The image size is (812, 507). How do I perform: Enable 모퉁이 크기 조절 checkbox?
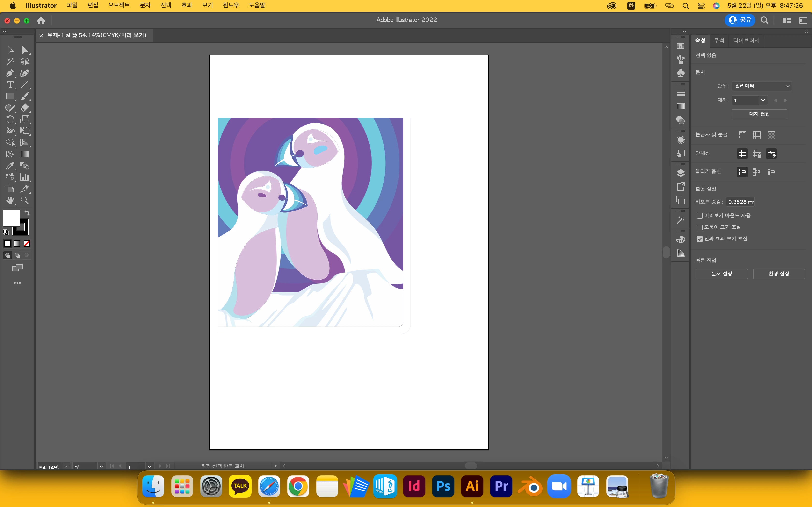[x=700, y=227]
